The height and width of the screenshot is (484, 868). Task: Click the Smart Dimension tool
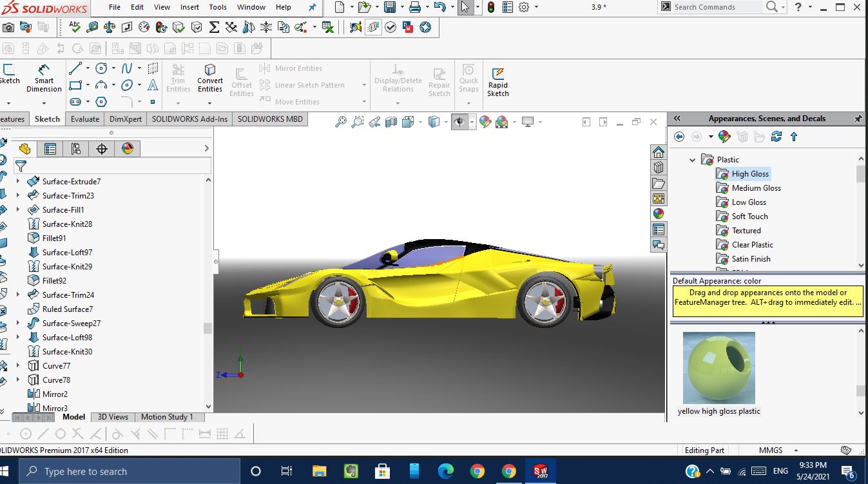click(x=44, y=78)
